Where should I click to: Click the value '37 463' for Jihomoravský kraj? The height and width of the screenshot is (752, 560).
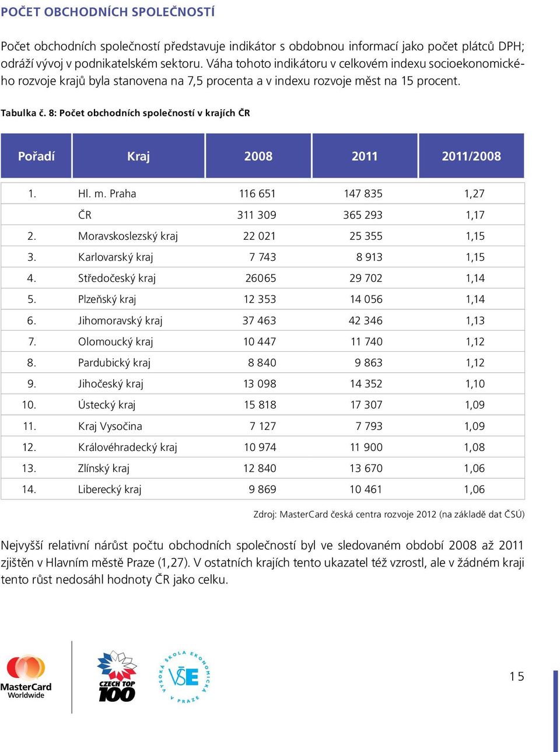coord(260,321)
